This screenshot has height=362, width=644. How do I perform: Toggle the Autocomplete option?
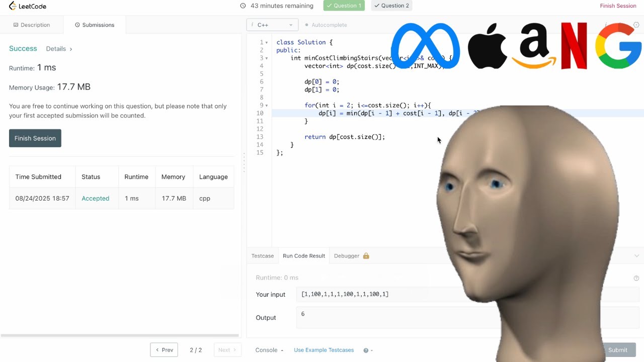tap(326, 25)
